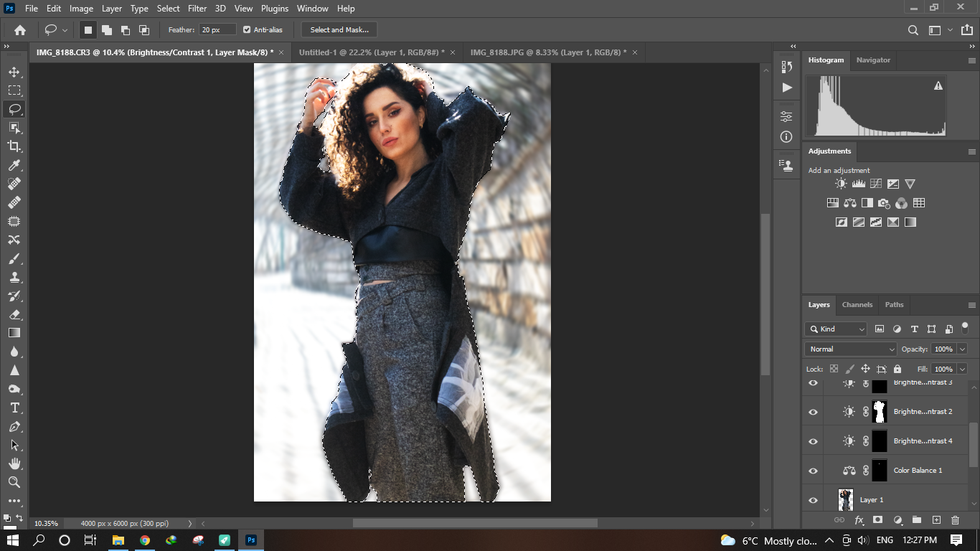
Task: Go to Photoshop Home screen
Action: pyautogui.click(x=20, y=30)
